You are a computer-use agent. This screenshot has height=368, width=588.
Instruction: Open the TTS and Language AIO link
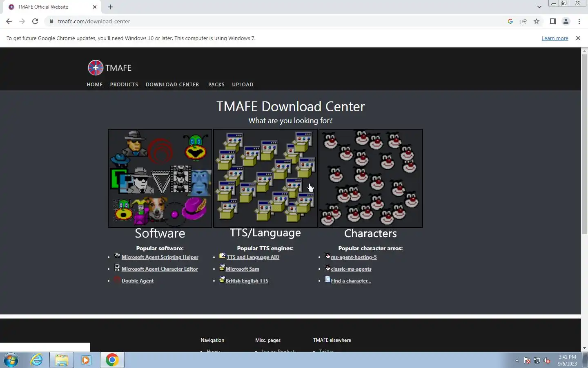253,257
